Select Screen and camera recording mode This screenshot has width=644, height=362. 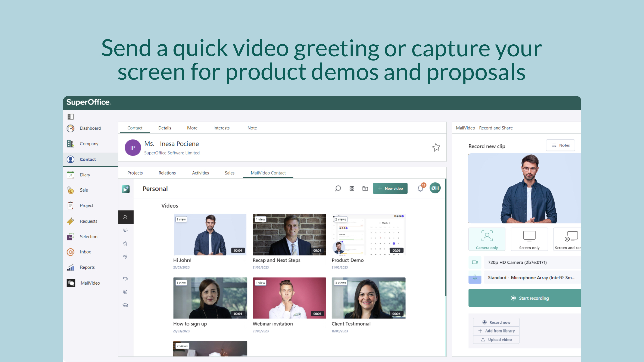pyautogui.click(x=567, y=239)
